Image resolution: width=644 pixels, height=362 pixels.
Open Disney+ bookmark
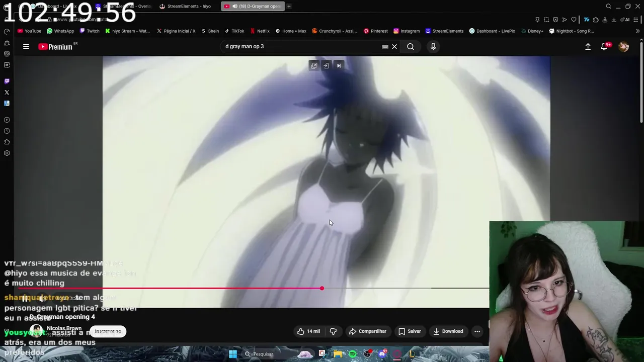(532, 31)
